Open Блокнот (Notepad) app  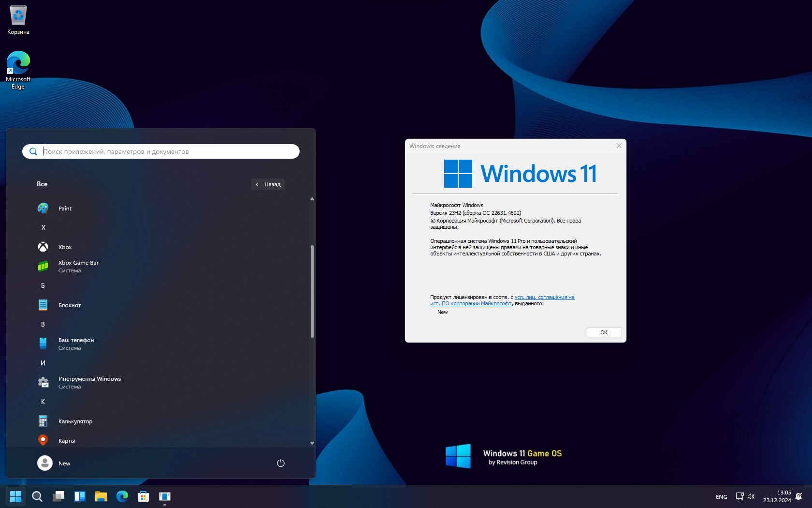[69, 305]
